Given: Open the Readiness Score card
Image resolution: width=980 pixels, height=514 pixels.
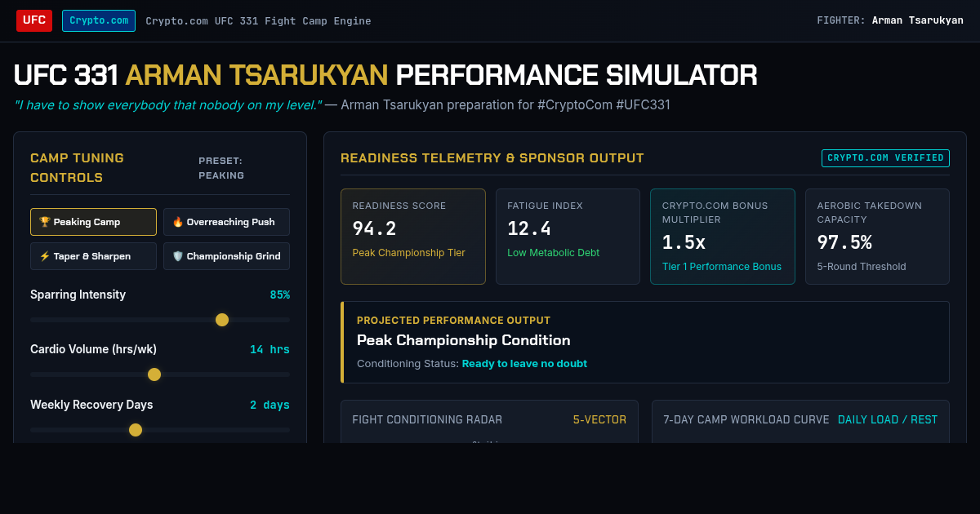Looking at the screenshot, I should (413, 237).
